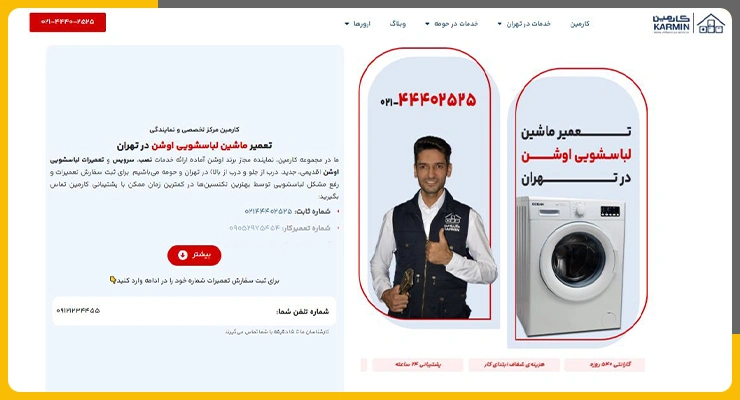Click the large 021-44402525 banner number

click(428, 100)
